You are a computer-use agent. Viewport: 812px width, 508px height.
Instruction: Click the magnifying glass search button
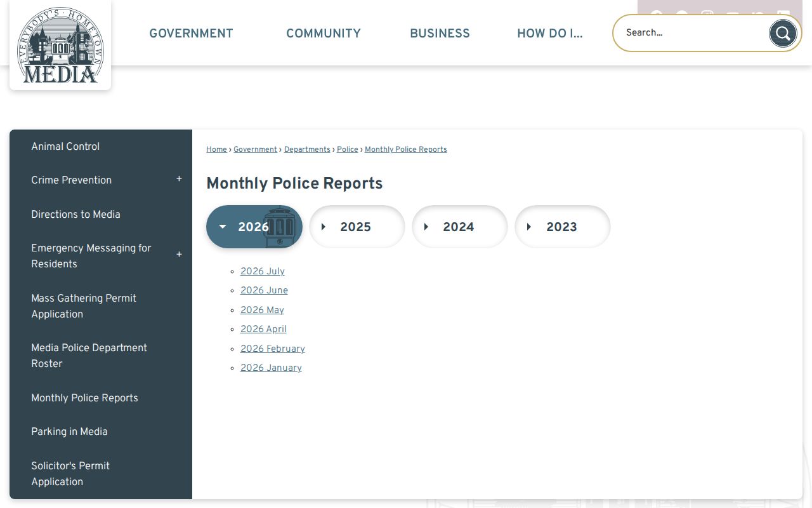[783, 33]
